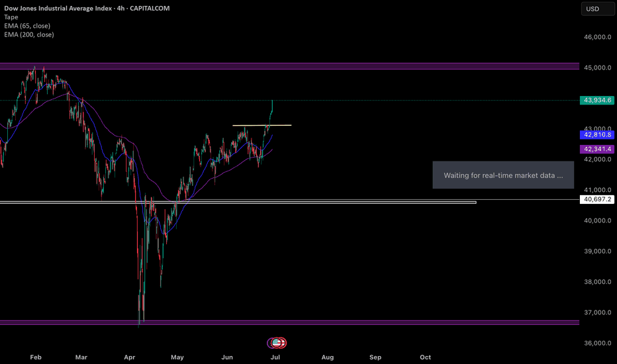Click the 45,000.0 price axis label
Screen dimensions: 617x364
pos(598,68)
